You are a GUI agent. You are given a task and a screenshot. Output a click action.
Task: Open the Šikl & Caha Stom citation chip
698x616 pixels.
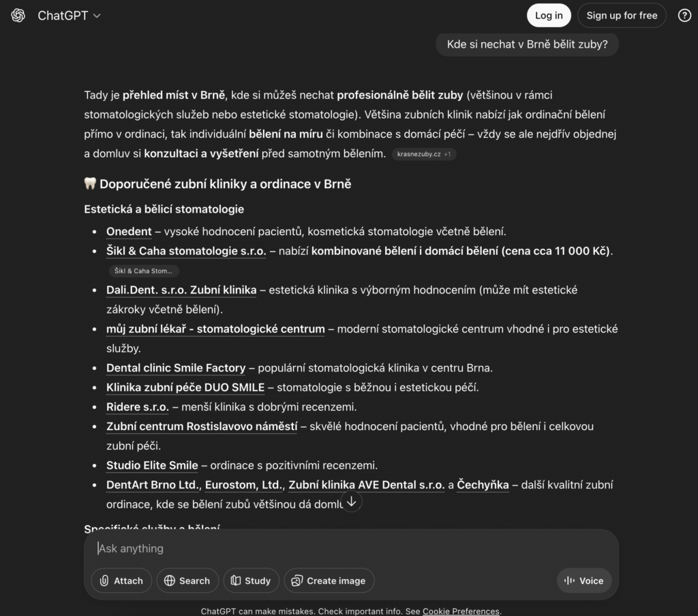[143, 271]
